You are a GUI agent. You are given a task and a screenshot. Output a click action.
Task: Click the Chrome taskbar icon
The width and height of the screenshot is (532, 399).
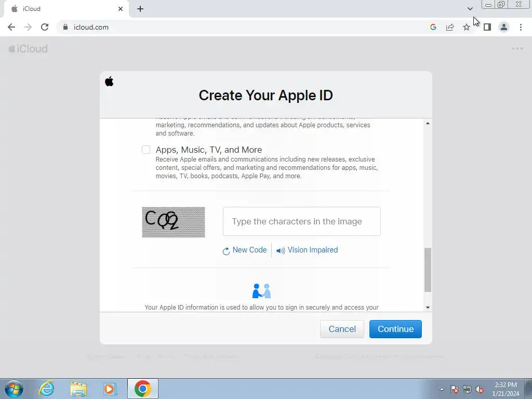tap(143, 389)
